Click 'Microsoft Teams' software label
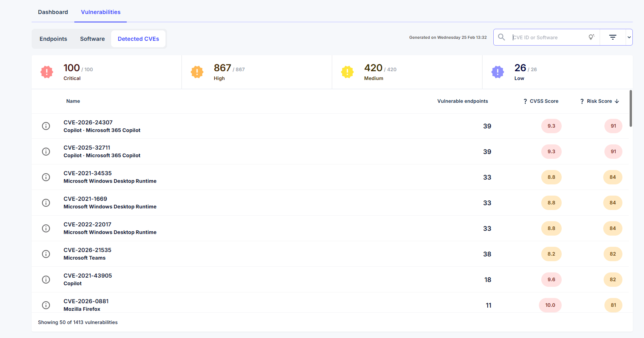 (84, 258)
